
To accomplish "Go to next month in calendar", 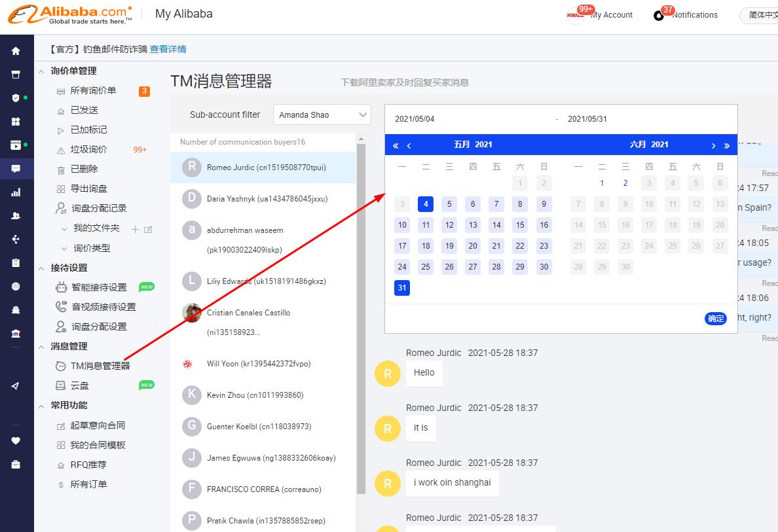I will click(x=714, y=145).
